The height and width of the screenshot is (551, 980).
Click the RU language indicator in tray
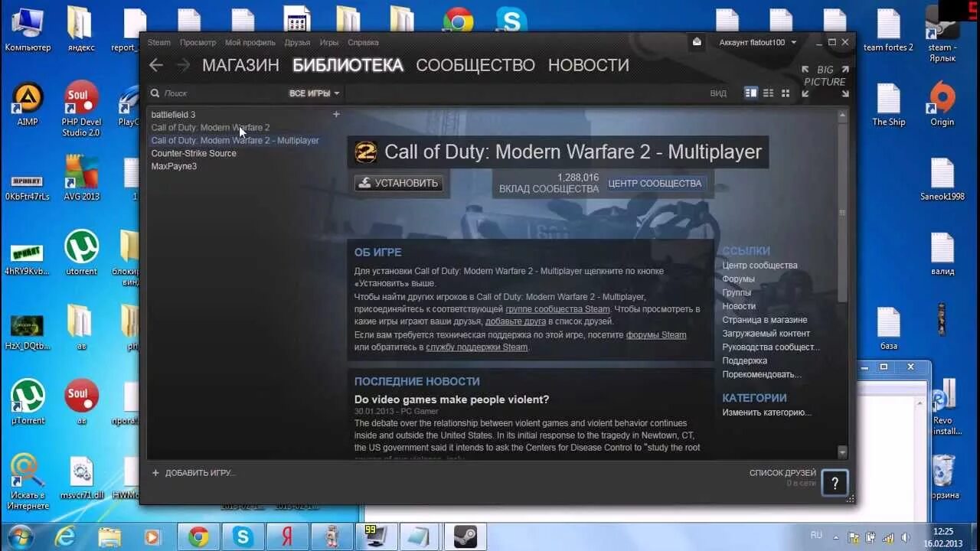[816, 535]
